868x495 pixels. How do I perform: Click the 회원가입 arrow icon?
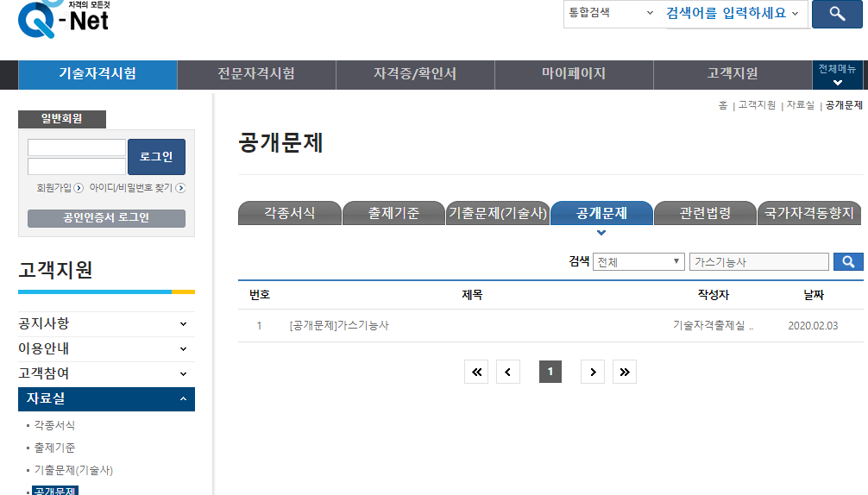click(79, 188)
